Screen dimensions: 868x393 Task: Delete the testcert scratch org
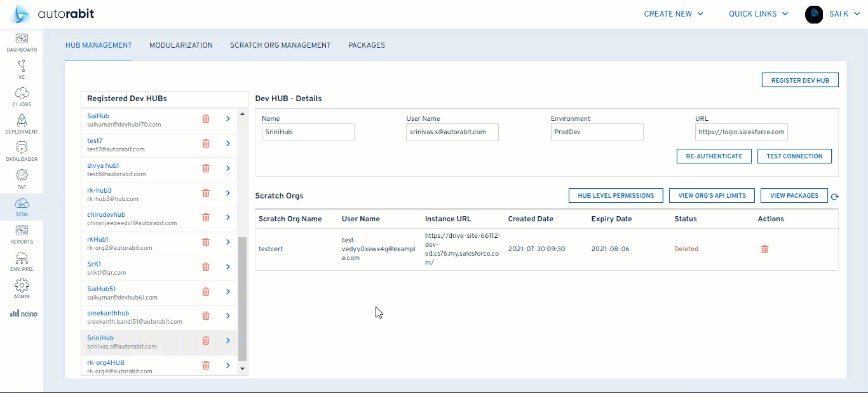pyautogui.click(x=764, y=249)
